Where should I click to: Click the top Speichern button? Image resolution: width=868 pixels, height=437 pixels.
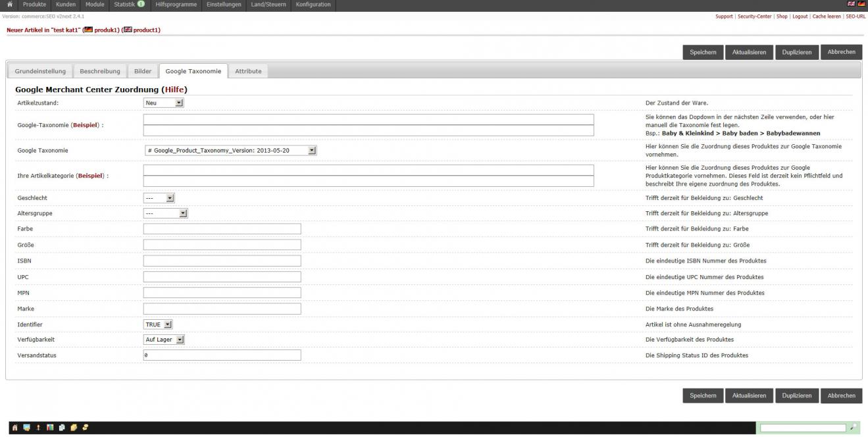pyautogui.click(x=703, y=52)
